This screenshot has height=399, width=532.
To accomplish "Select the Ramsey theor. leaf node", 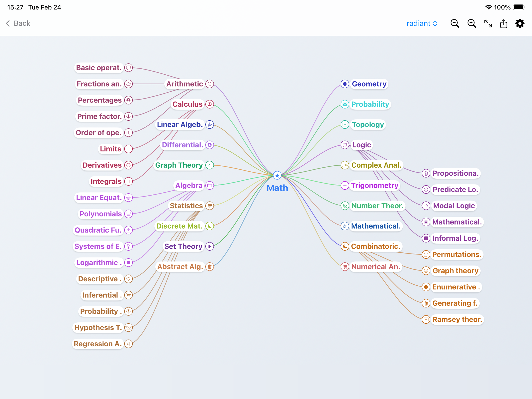I will tap(457, 319).
